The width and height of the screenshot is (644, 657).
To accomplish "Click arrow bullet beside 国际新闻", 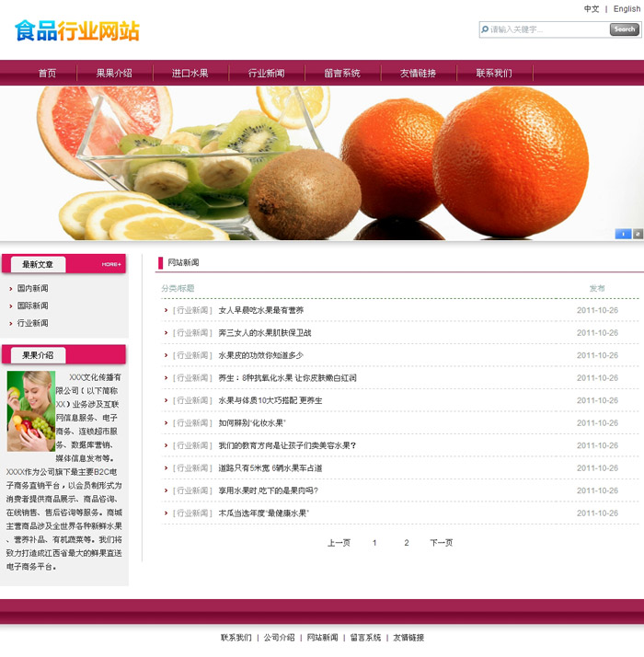I will click(10, 306).
